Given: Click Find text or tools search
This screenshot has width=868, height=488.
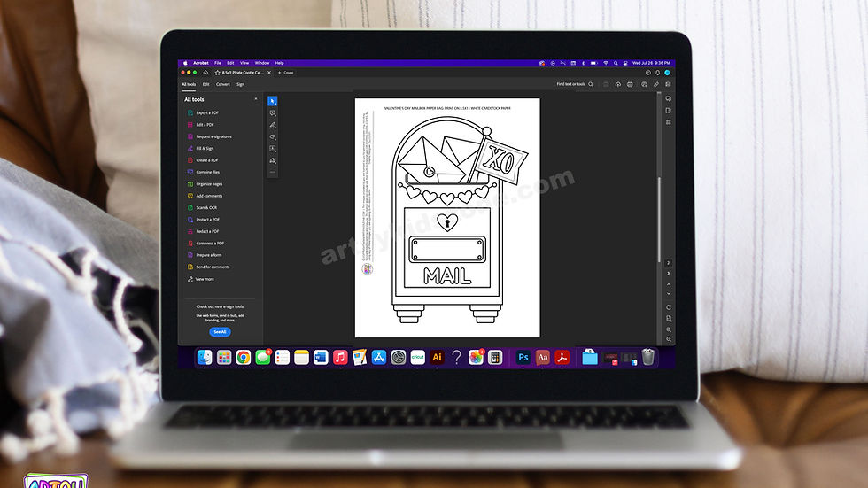Looking at the screenshot, I should click(575, 85).
